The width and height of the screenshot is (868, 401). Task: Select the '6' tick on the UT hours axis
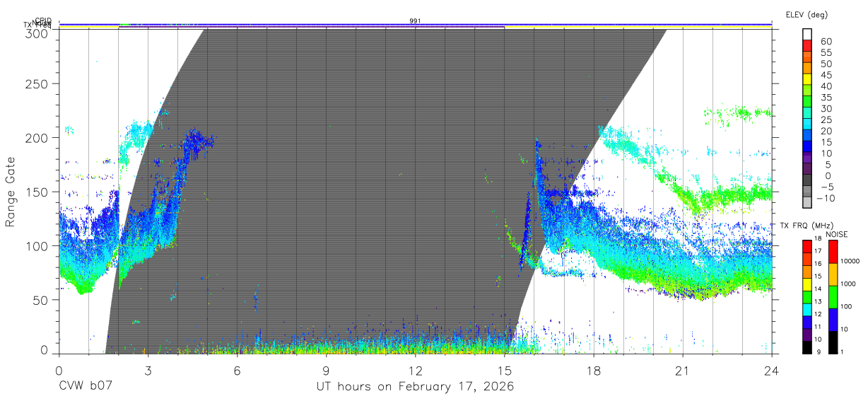click(237, 371)
